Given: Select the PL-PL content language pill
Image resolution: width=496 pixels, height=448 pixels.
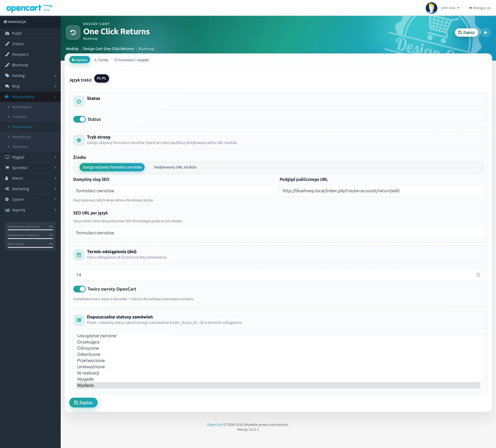Looking at the screenshot, I should [x=102, y=78].
